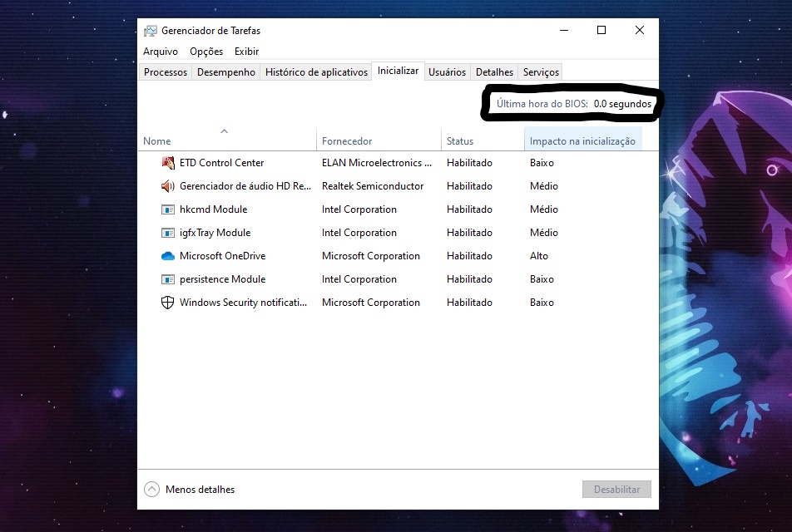Go to the Usuários tab
Viewport: 792px width, 532px height.
(447, 72)
